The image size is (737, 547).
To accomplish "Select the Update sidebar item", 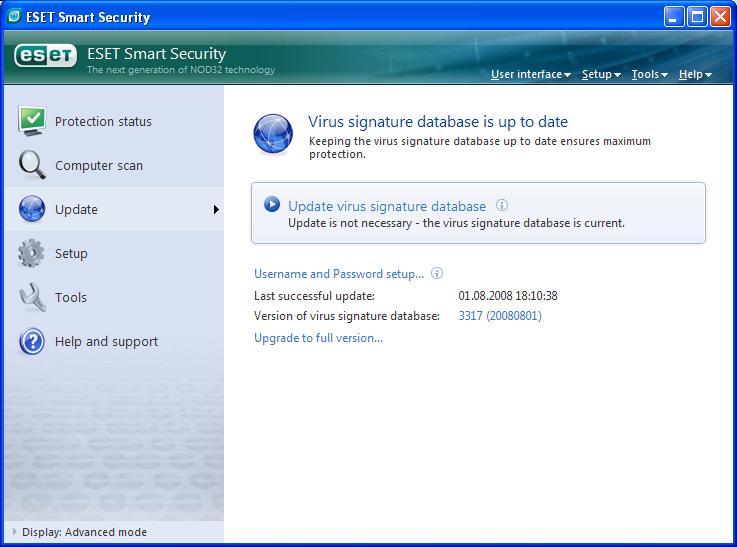I will (114, 209).
